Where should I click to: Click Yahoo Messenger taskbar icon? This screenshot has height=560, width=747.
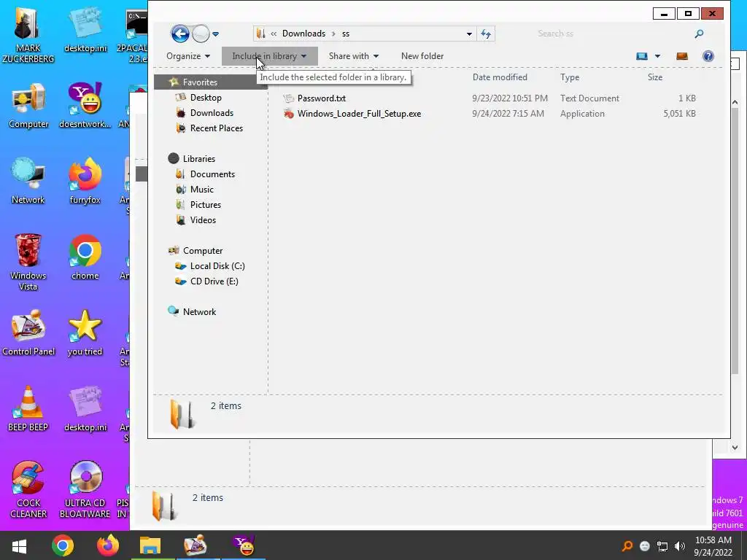click(244, 545)
